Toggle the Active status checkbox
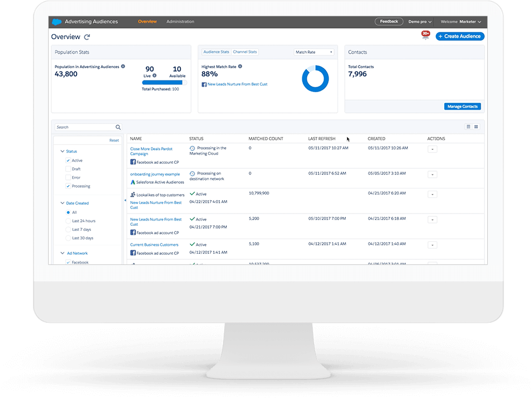The height and width of the screenshot is (398, 532). (x=68, y=160)
